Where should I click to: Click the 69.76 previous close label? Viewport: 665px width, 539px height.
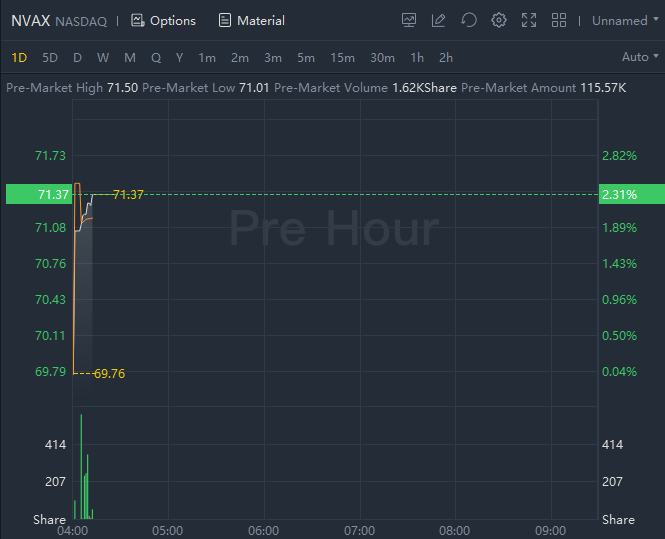click(109, 374)
